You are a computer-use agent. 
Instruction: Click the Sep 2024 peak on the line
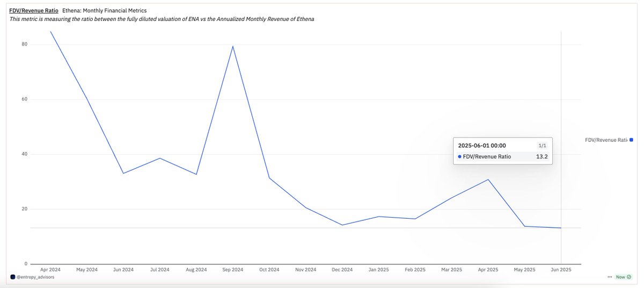click(233, 46)
